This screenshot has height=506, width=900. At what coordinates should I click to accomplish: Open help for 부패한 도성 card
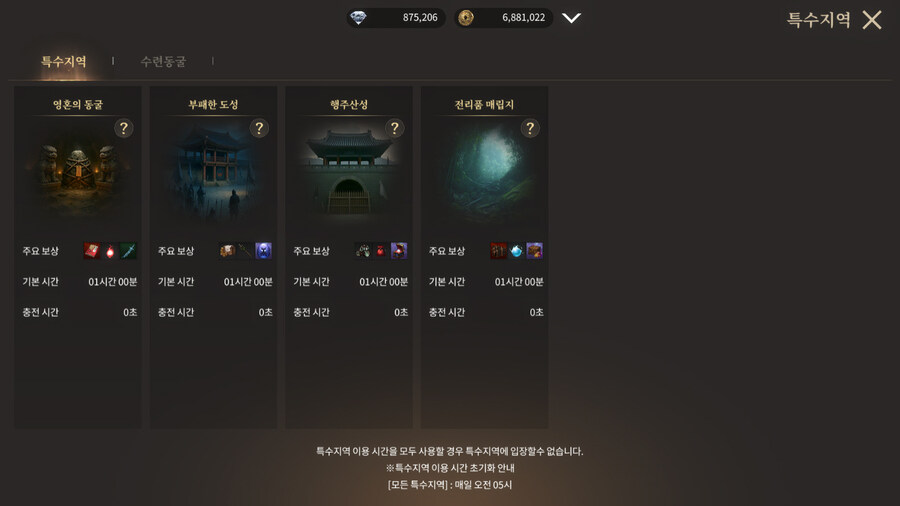[259, 129]
